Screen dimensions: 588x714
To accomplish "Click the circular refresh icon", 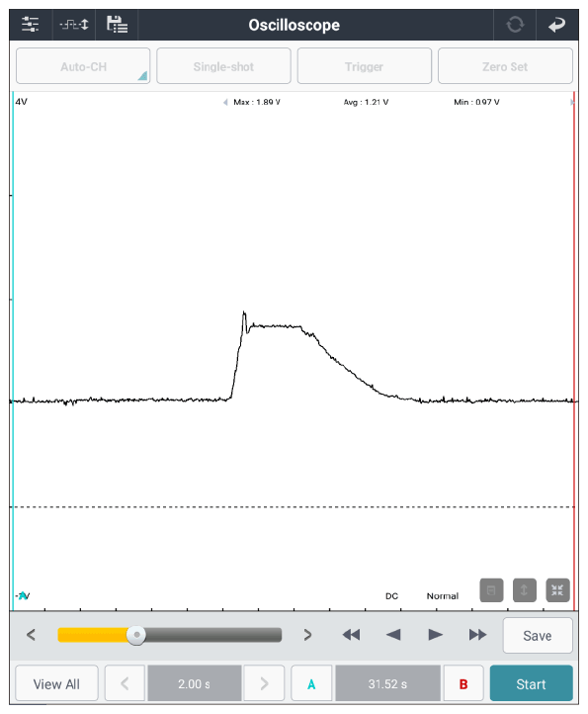I will coord(515,25).
